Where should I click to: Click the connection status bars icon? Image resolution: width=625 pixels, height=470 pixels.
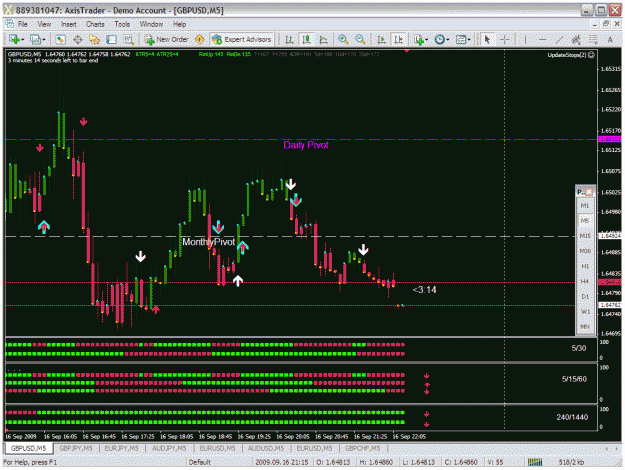click(535, 462)
